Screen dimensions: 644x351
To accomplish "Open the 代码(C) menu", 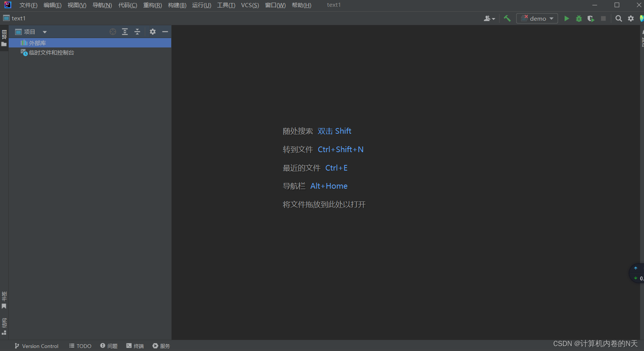I will [x=128, y=5].
